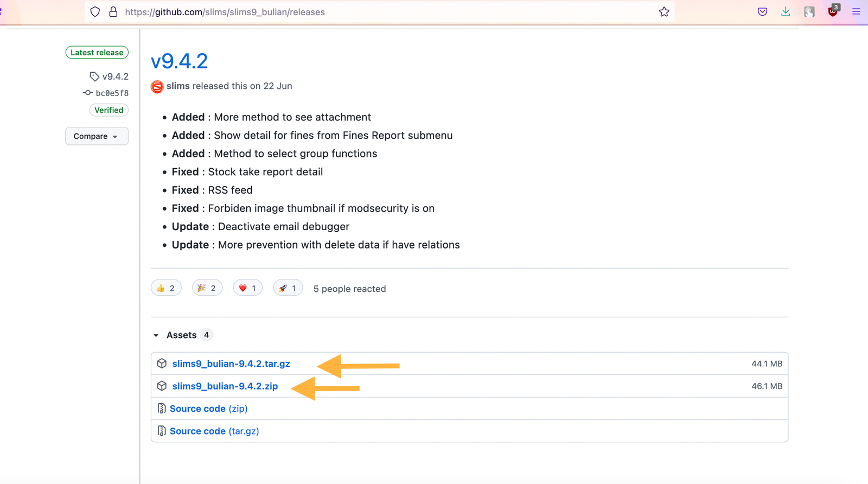Image resolution: width=868 pixels, height=484 pixels.
Task: Open the Pocket save icon
Action: (x=762, y=12)
